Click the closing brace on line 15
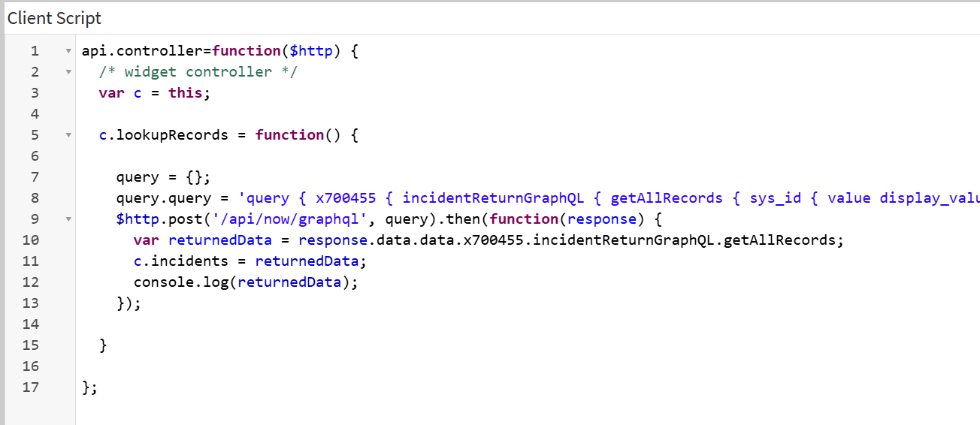 (104, 345)
